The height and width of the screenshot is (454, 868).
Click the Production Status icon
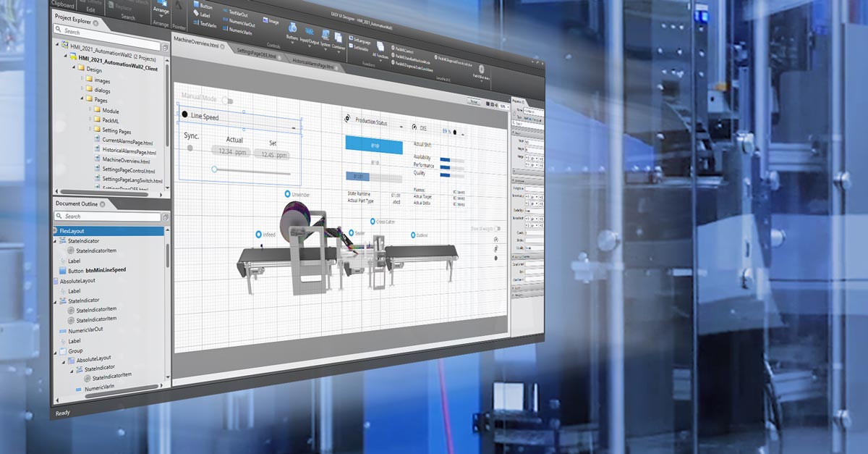click(346, 119)
